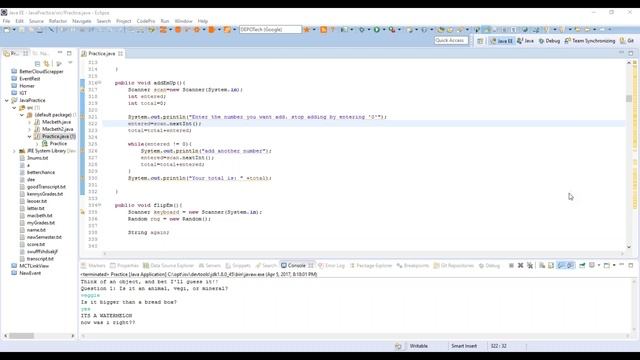Click the Open Perspective icon beside Quick Access
The image size is (640, 360).
480,41
